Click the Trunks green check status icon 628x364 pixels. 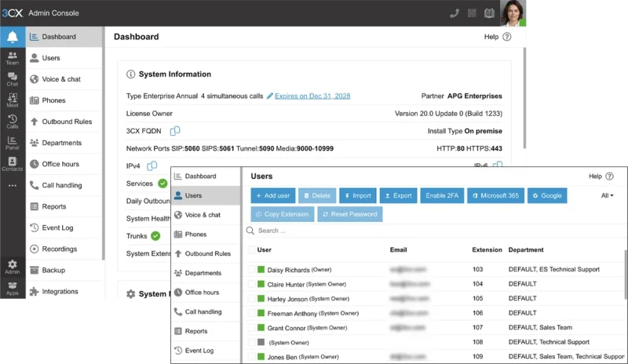155,236
